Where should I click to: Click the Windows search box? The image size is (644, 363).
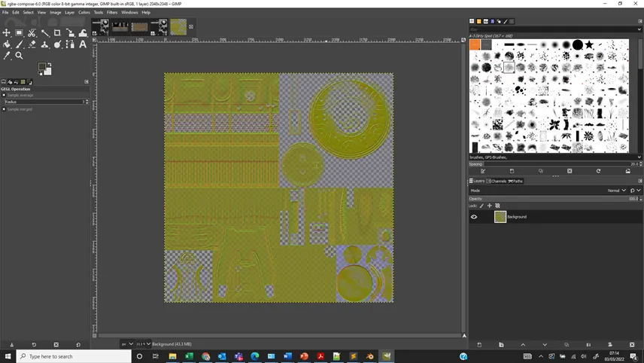[x=74, y=356]
